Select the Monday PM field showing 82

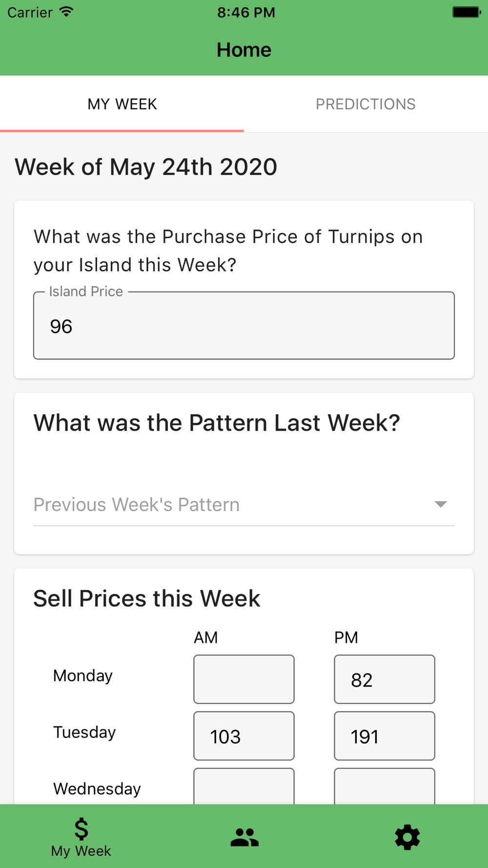tap(385, 679)
